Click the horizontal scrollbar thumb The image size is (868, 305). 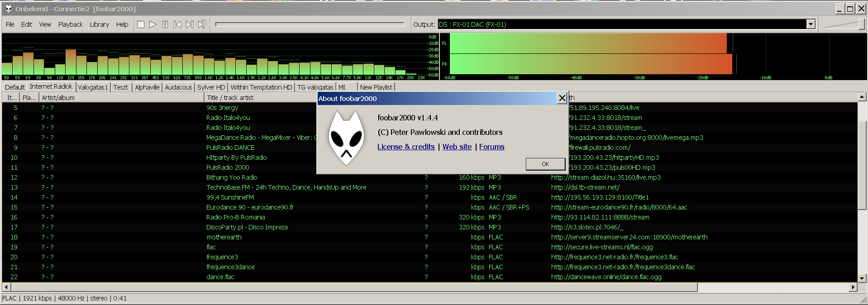(354, 287)
